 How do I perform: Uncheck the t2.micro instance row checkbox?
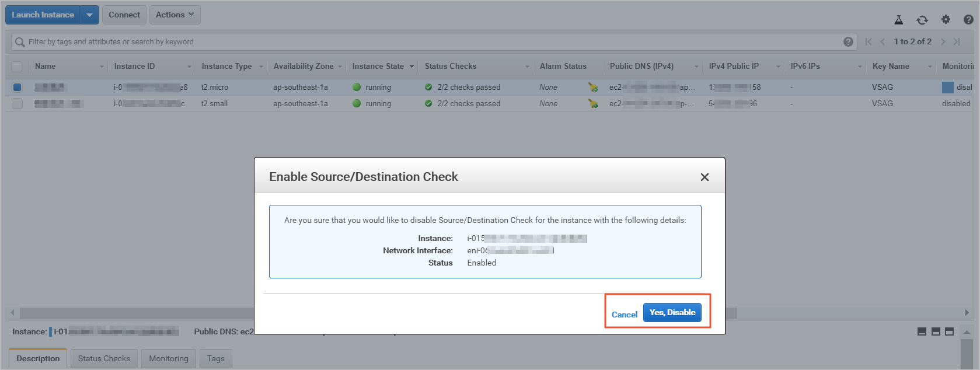pyautogui.click(x=17, y=87)
